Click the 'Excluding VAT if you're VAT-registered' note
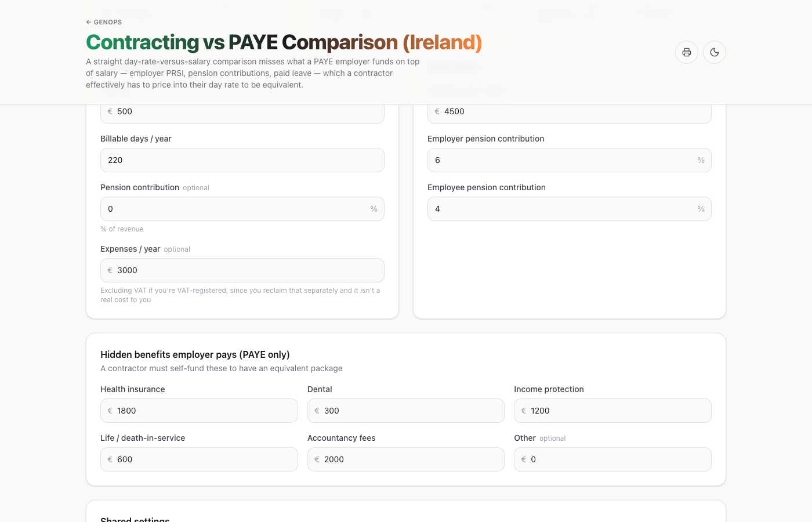Image resolution: width=812 pixels, height=522 pixels. (240, 295)
